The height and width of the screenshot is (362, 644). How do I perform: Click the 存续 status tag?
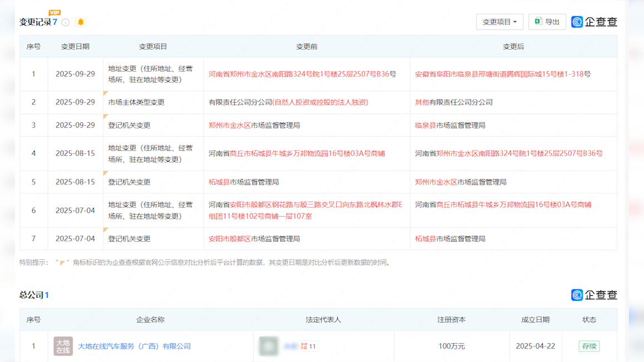[589, 346]
